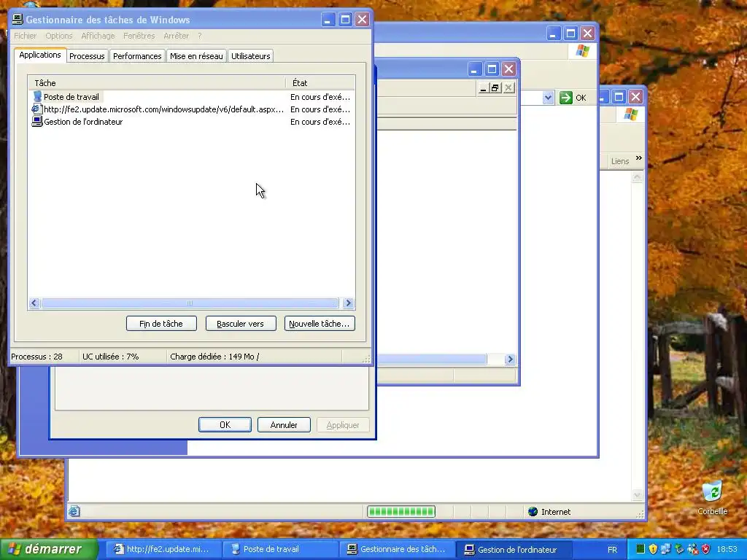Screen dimensions: 747x560
Task: Switch to Gestion de l'ordinateur taskbar button
Action: 514,550
